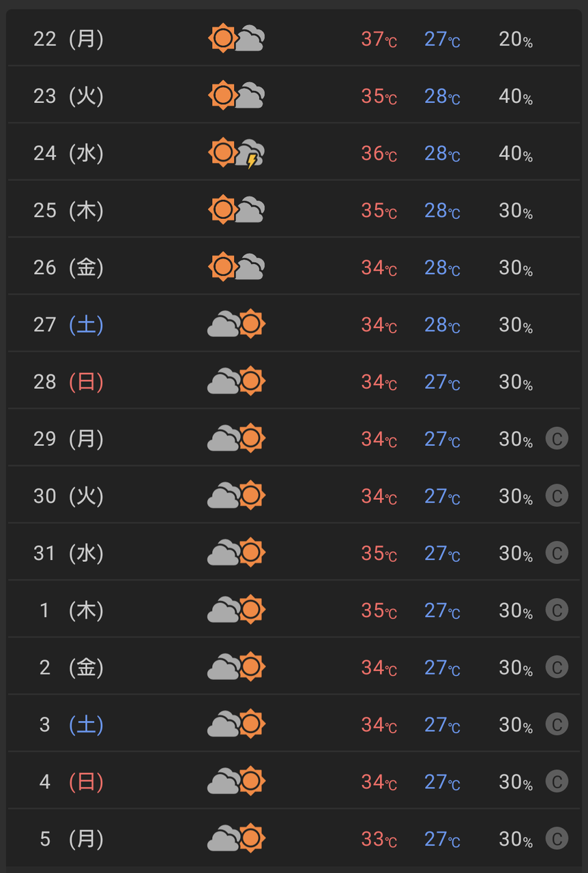Viewport: 588px width, 873px height.
Task: Click the weather icon for 4 (日)
Action: (x=236, y=781)
